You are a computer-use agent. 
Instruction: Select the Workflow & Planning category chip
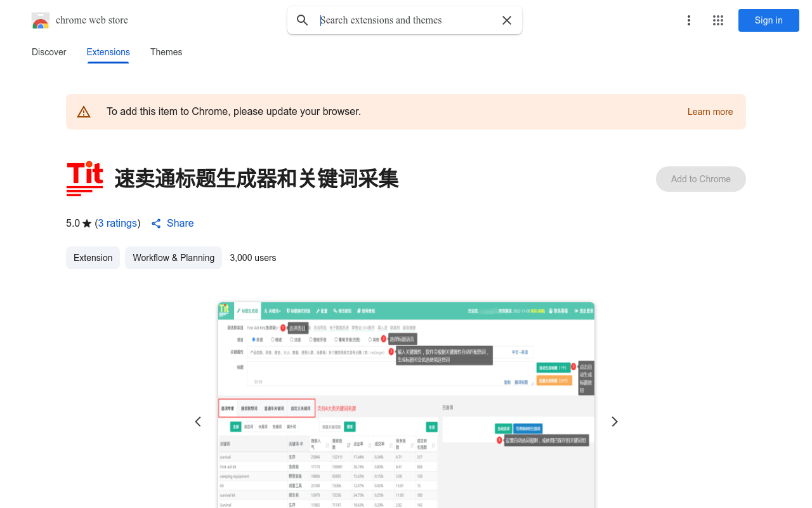click(173, 258)
